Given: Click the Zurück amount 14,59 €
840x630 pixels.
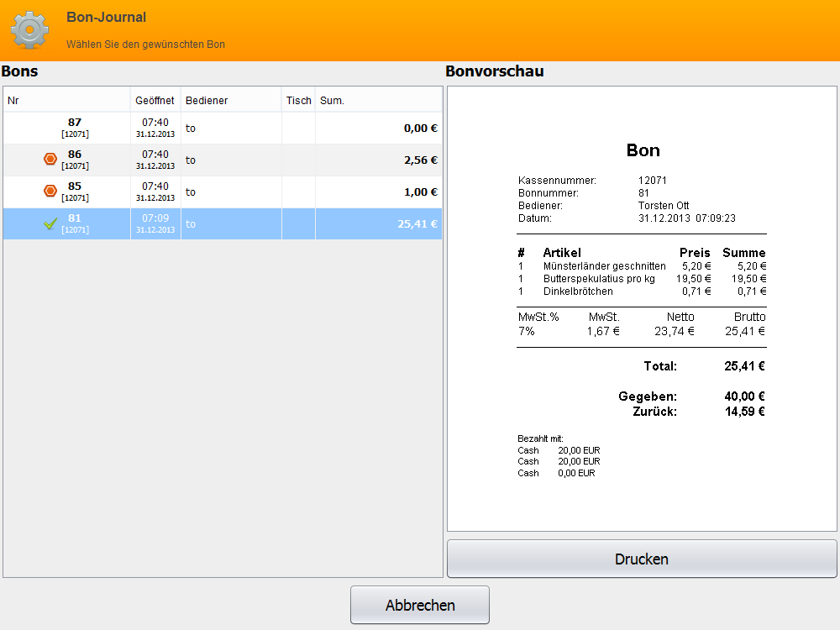Looking at the screenshot, I should coord(744,412).
